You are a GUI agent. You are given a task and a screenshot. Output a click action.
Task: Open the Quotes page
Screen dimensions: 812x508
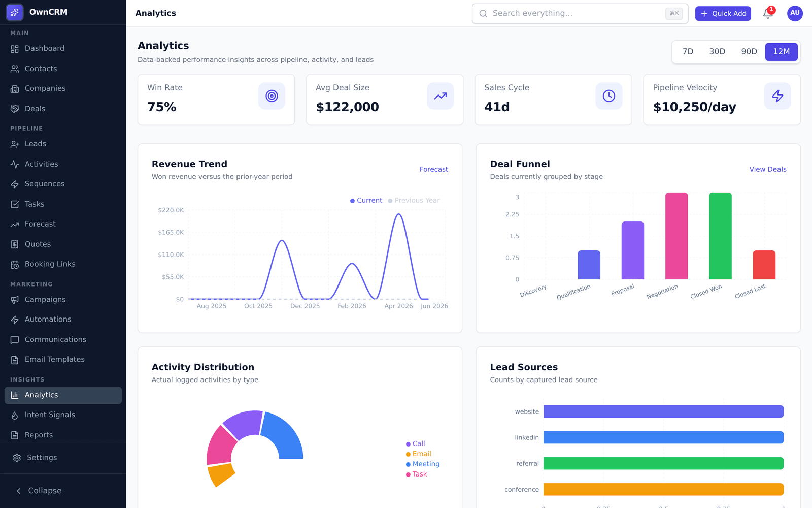63,244
